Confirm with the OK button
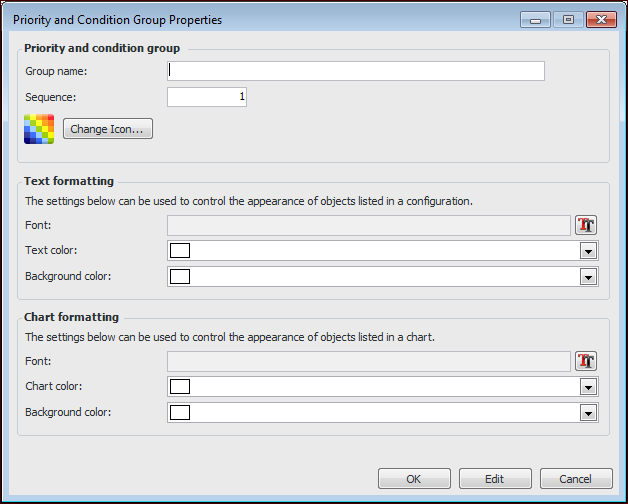This screenshot has width=628, height=504. click(x=414, y=479)
